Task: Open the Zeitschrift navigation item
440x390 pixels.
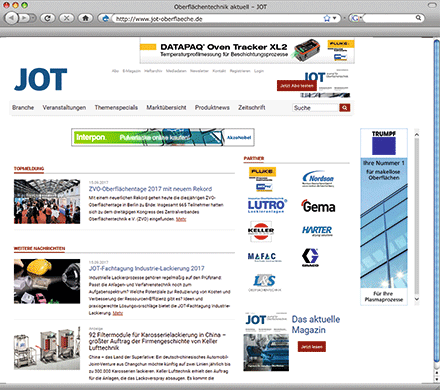Action: click(252, 107)
